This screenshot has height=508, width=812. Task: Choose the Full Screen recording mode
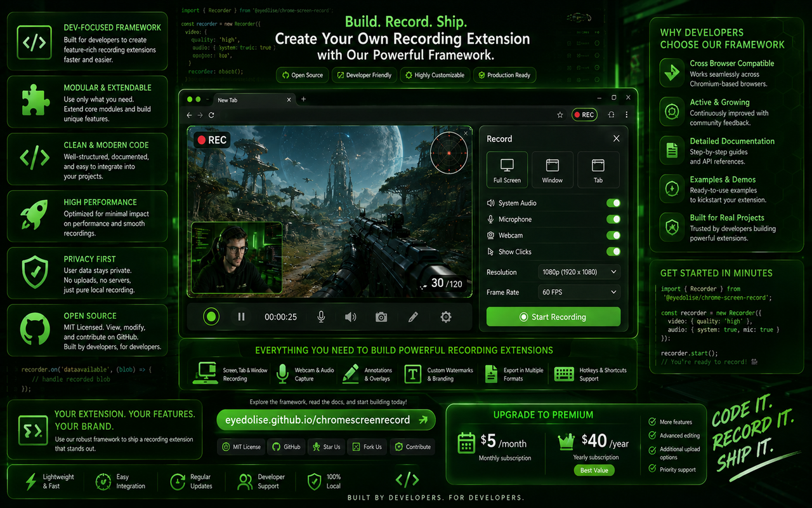(x=507, y=170)
